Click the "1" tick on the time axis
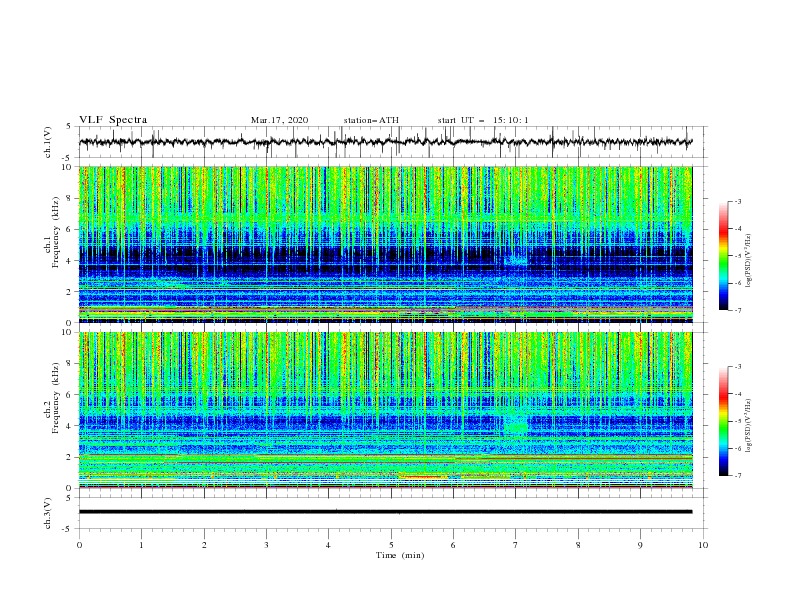Viewport: 792px width, 612px height. tap(141, 545)
